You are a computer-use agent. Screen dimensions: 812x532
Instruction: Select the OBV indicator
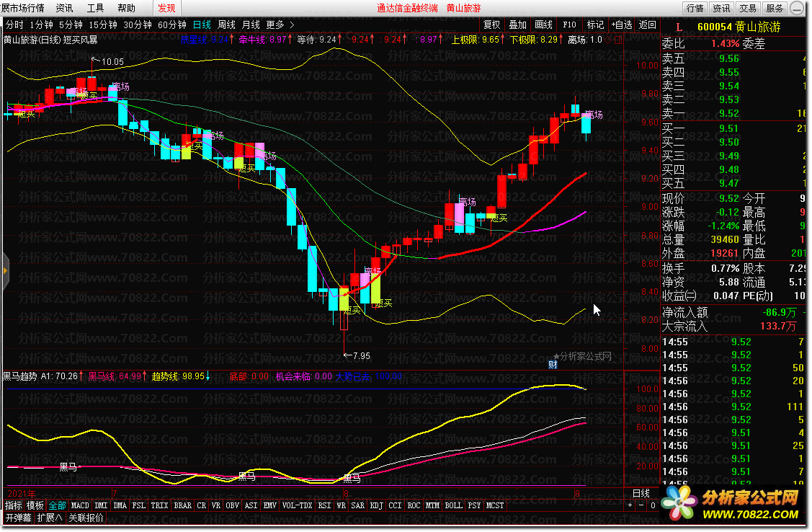(x=233, y=505)
